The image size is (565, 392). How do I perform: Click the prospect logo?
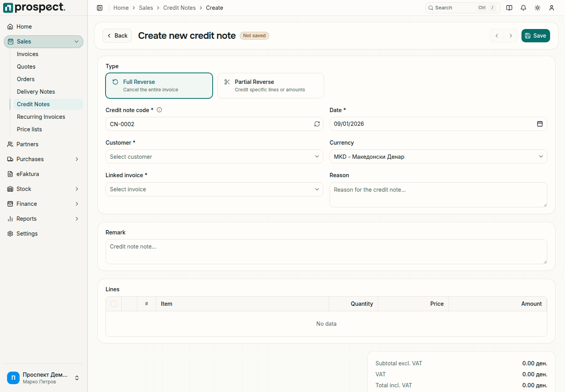point(34,7)
